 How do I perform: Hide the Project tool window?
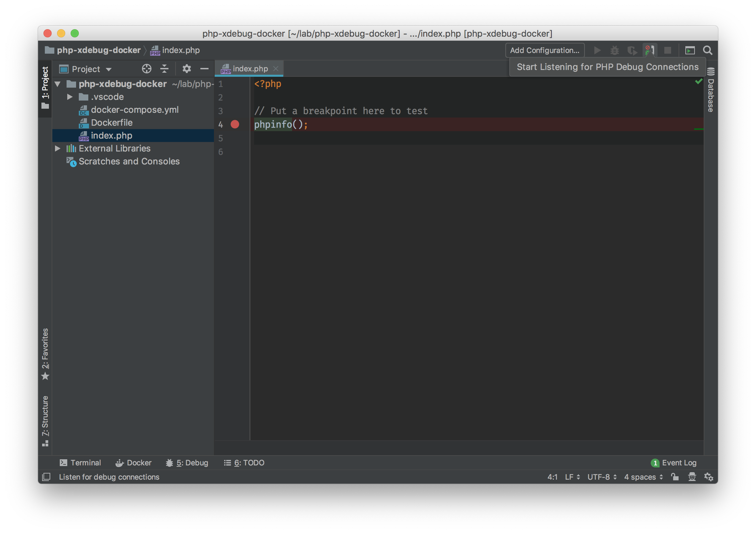(x=204, y=69)
